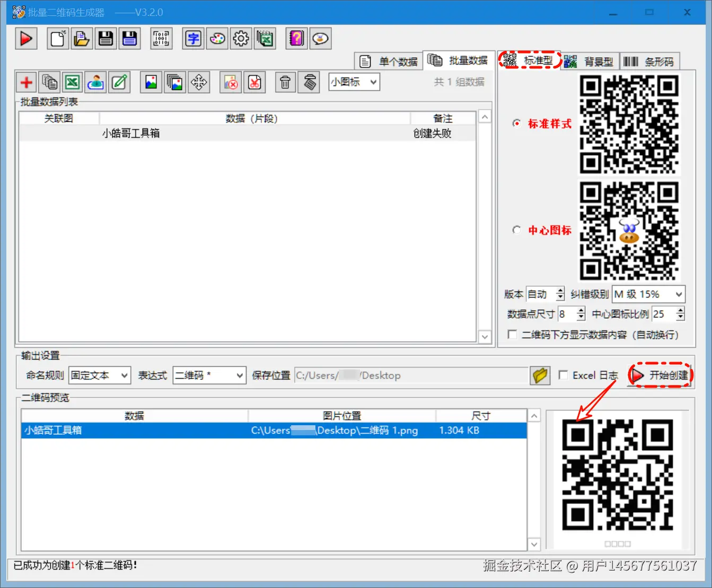The image size is (712, 588).
Task: Switch to the 标准型 tab
Action: pyautogui.click(x=529, y=60)
